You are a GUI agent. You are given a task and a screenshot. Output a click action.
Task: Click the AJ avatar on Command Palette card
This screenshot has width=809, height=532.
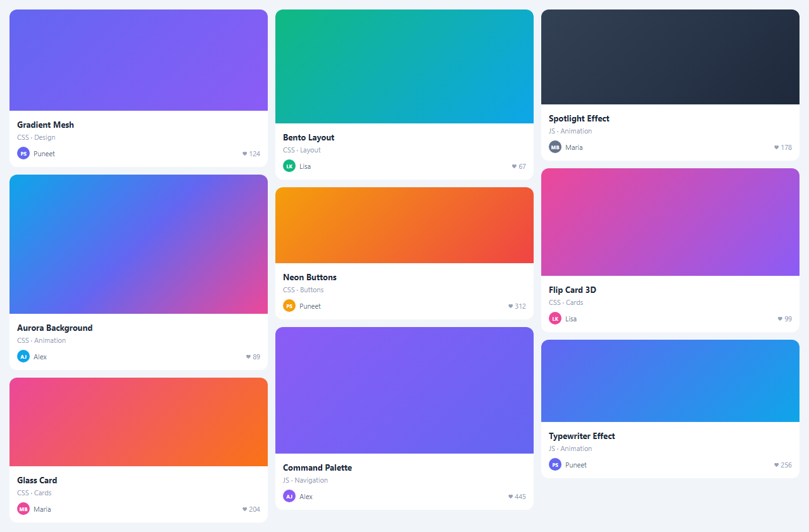click(289, 496)
